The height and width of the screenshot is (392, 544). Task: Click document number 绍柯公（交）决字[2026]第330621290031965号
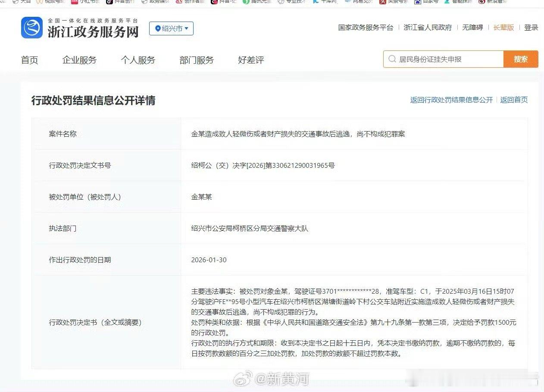pos(263,165)
